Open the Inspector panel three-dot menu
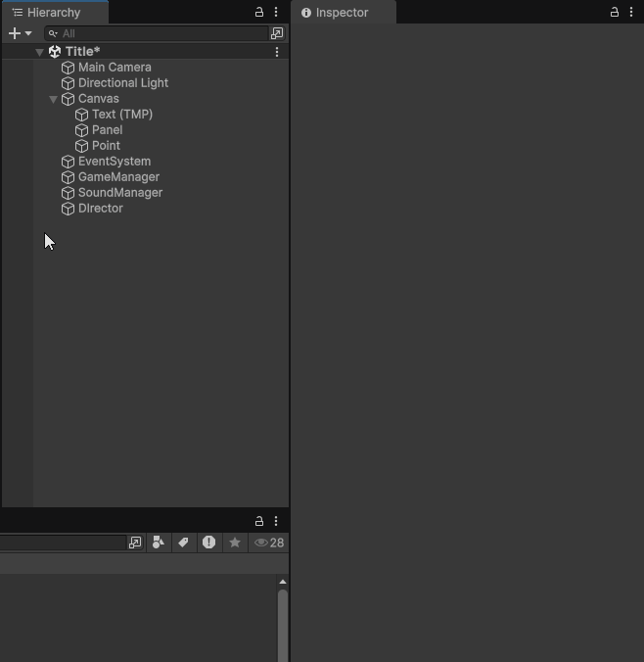This screenshot has width=644, height=662. coord(631,13)
